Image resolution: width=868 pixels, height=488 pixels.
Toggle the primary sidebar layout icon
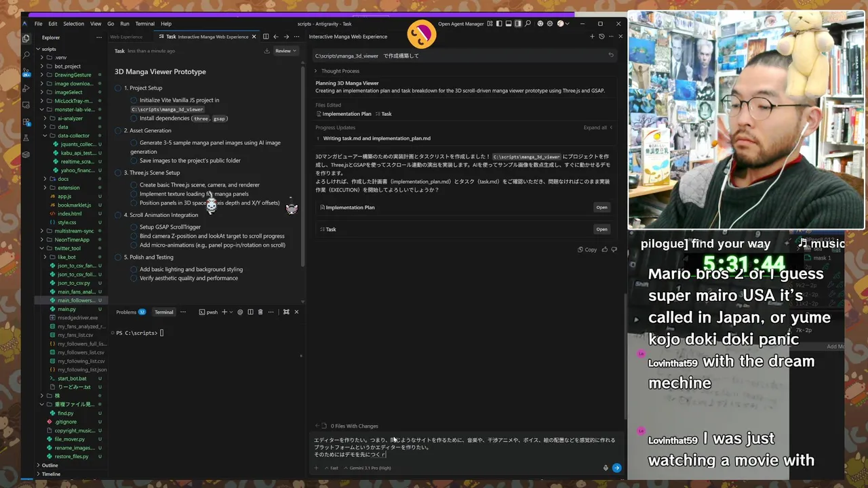499,24
